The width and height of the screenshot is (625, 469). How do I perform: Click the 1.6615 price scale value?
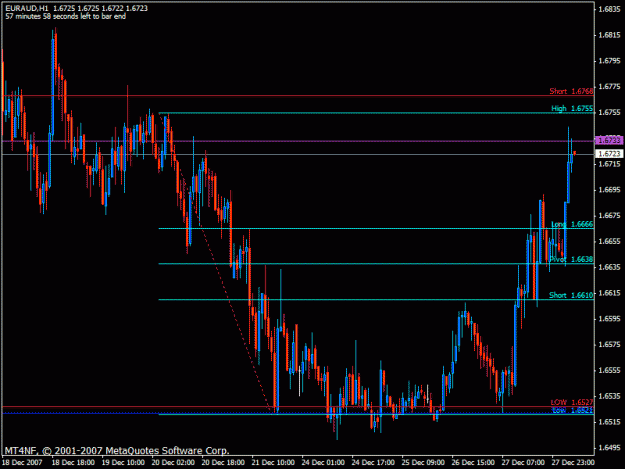[610, 293]
